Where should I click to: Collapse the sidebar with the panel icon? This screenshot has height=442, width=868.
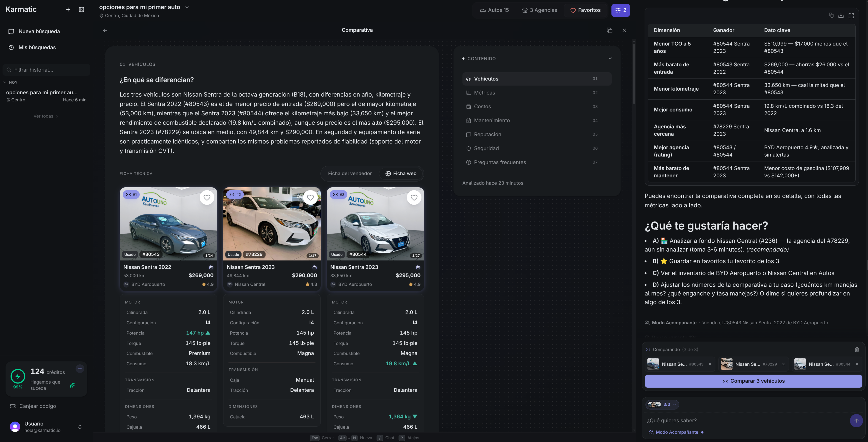(x=81, y=9)
